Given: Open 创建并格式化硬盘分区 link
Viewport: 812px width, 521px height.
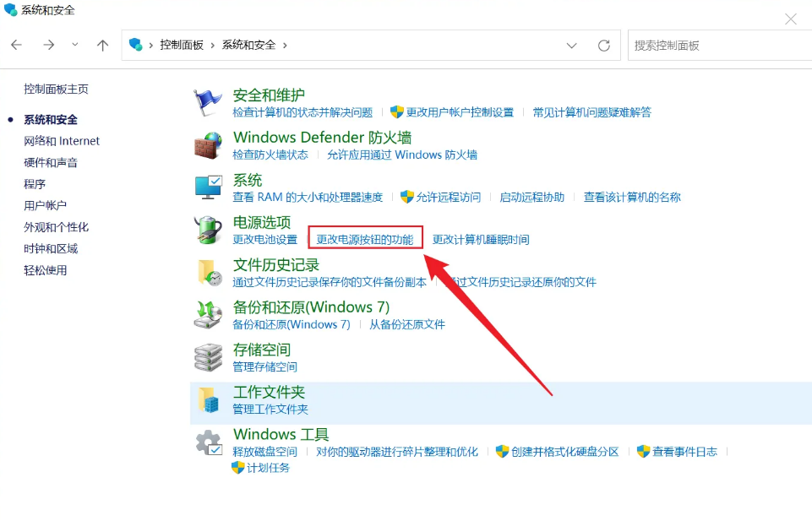Looking at the screenshot, I should (x=565, y=452).
